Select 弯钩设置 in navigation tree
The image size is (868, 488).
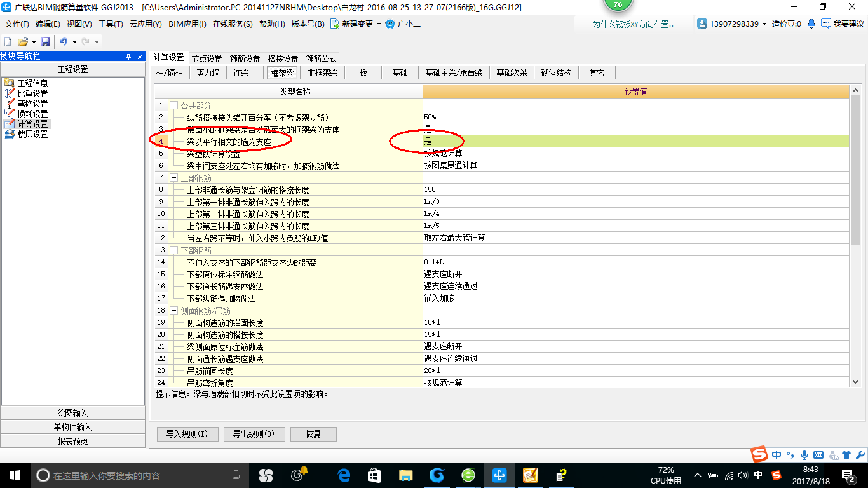(32, 104)
